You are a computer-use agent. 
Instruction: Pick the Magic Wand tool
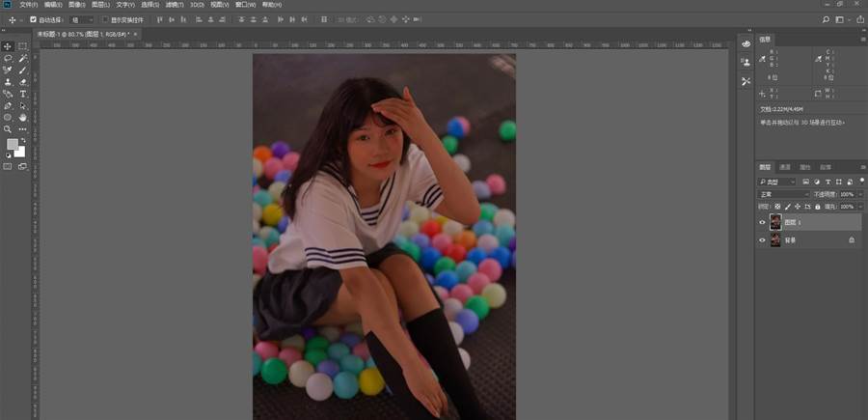pyautogui.click(x=21, y=58)
